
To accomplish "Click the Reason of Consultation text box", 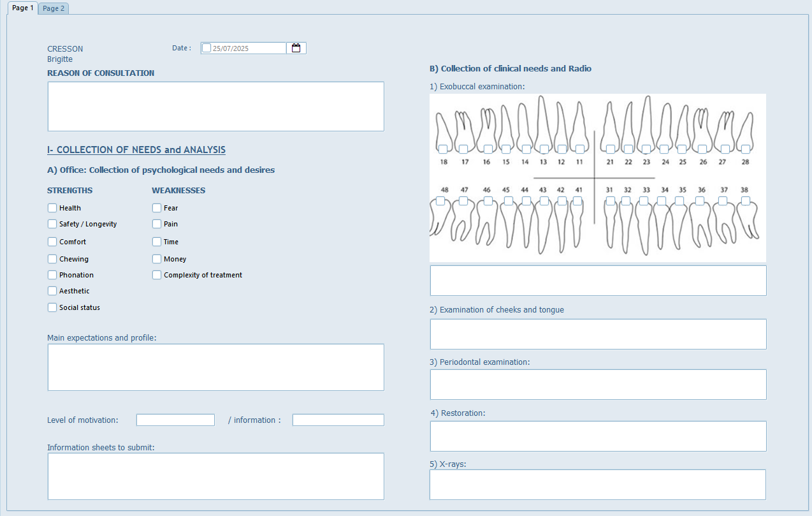I will [x=215, y=106].
